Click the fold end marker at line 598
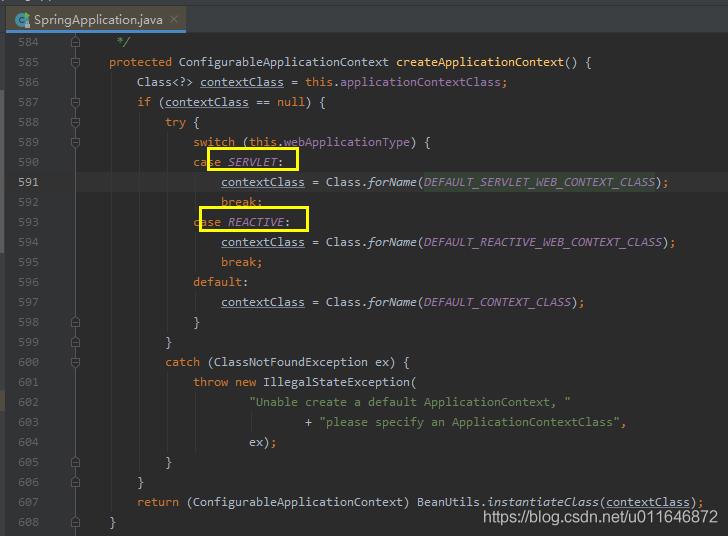728x536 pixels. [x=75, y=322]
